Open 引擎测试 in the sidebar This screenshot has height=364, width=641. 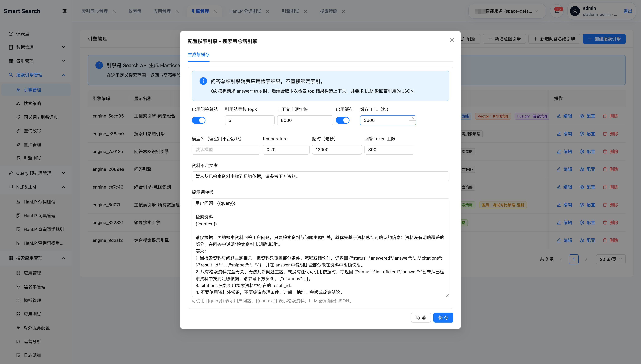(x=36, y=158)
